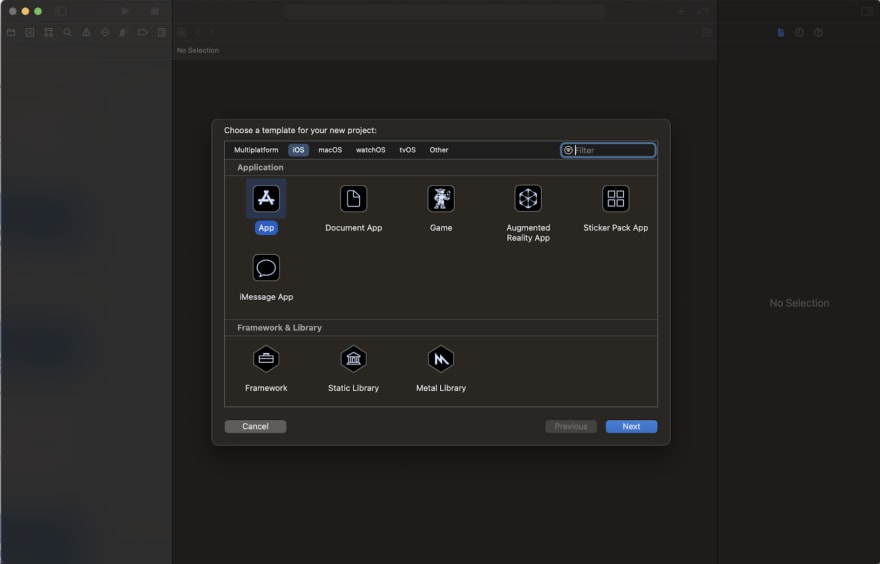The image size is (880, 564).
Task: Open the Symbol navigator
Action: (x=49, y=33)
